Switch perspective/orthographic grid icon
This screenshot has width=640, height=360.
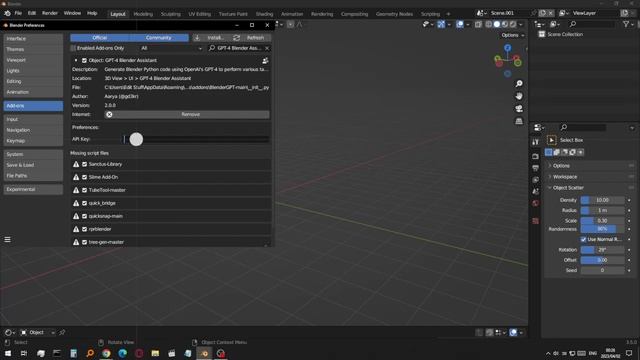[x=519, y=121]
